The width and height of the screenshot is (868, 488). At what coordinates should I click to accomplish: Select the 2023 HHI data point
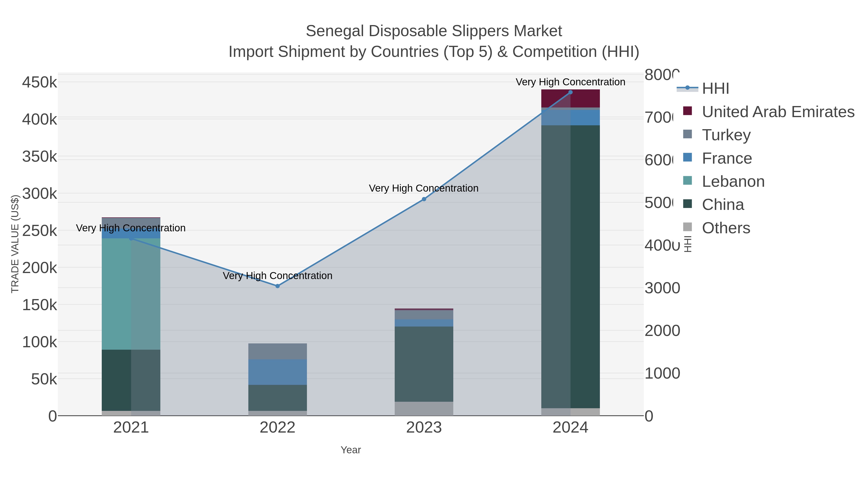[424, 199]
